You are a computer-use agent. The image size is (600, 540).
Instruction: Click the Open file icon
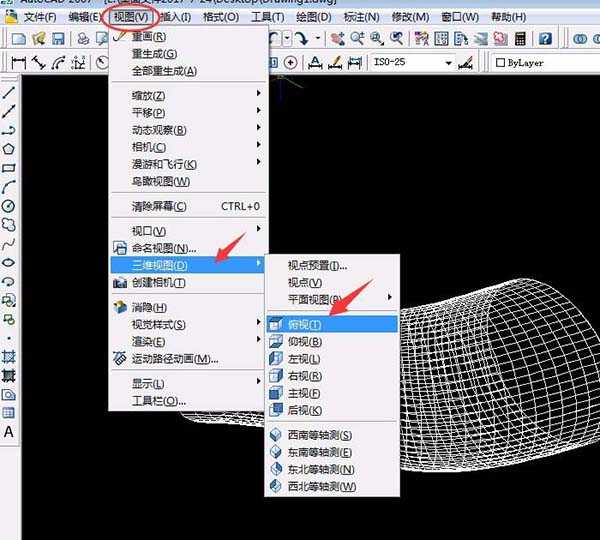point(39,39)
